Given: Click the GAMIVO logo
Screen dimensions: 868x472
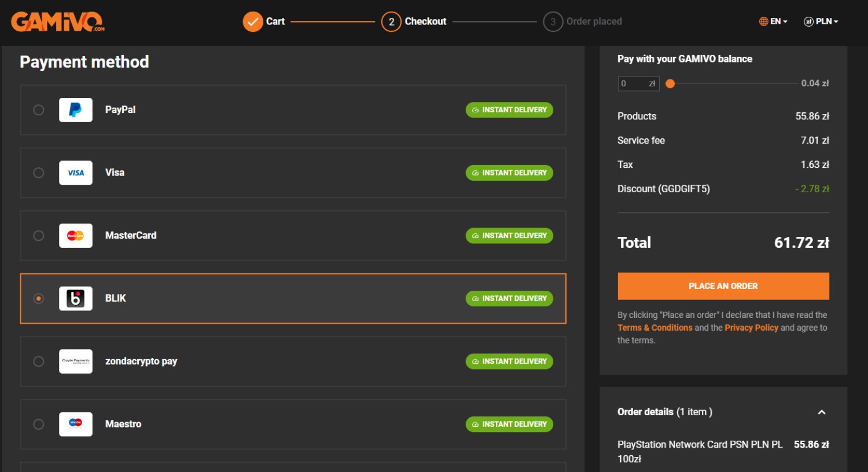Looking at the screenshot, I should tap(57, 22).
